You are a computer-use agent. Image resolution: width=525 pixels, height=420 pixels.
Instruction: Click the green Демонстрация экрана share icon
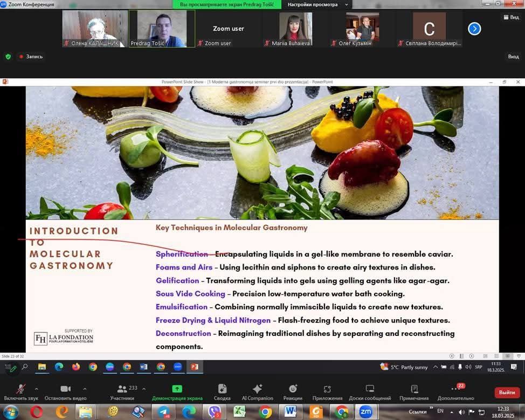tap(177, 389)
